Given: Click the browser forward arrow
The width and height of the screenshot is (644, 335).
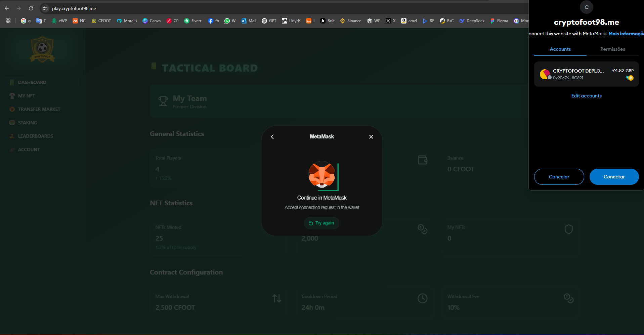Looking at the screenshot, I should [x=19, y=8].
